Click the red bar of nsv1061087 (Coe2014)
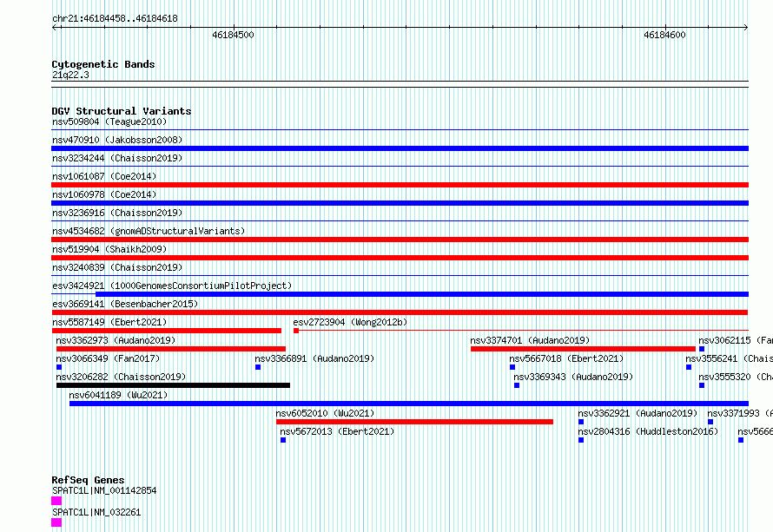The width and height of the screenshot is (773, 532). [x=400, y=185]
